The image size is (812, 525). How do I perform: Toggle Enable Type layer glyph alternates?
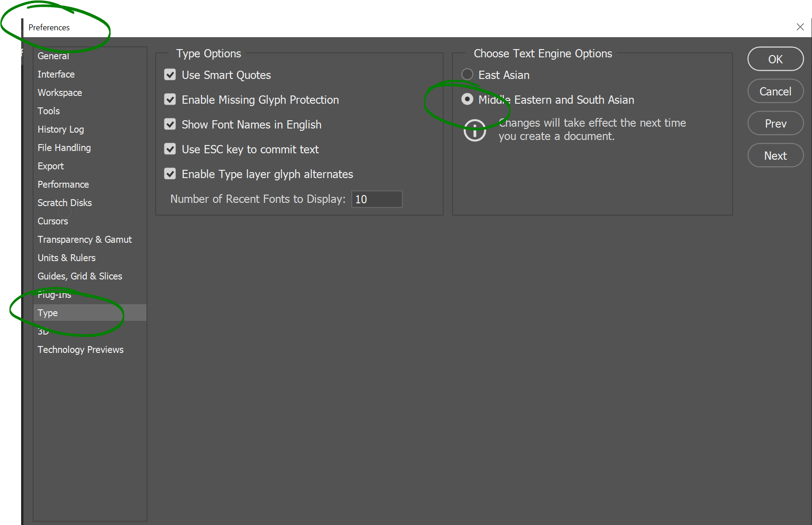(170, 174)
